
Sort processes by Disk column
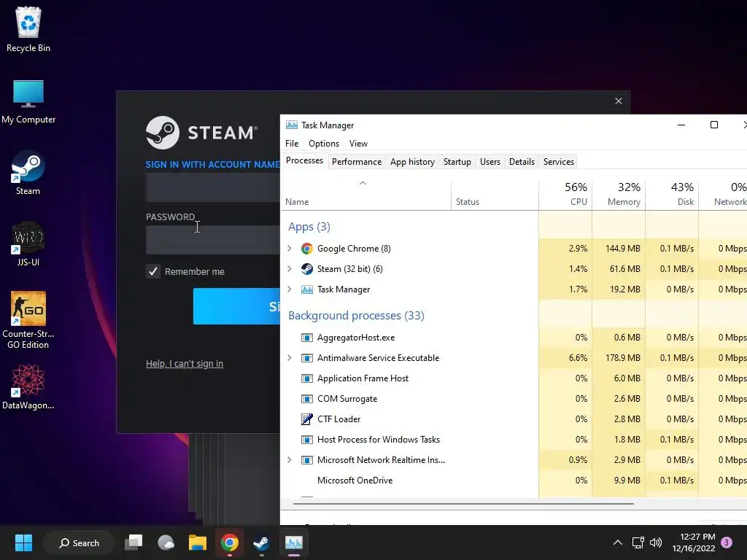coord(672,194)
